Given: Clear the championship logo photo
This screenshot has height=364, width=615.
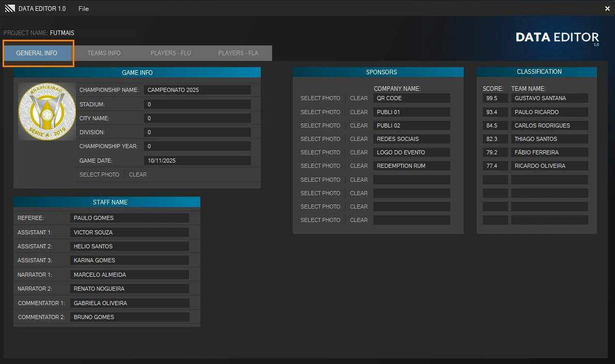Looking at the screenshot, I should [138, 175].
